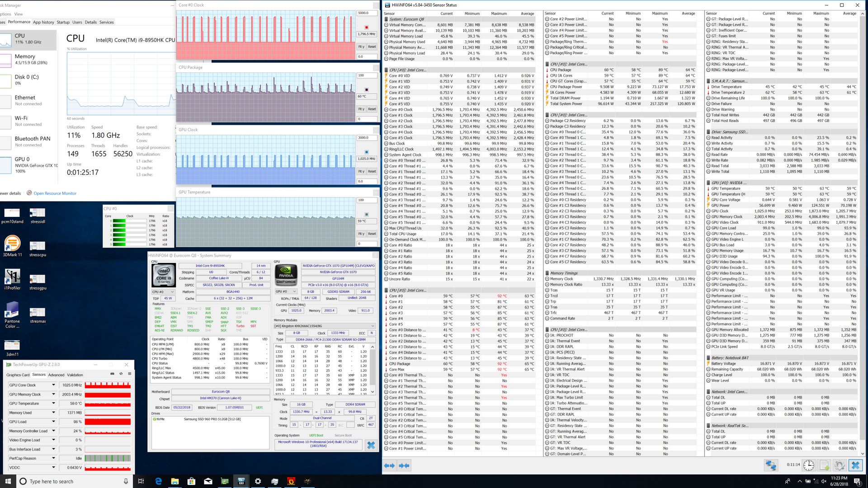Click the HWiNFO network remote monitoring icon
Viewport: 868px width, 488px height.
point(771,465)
